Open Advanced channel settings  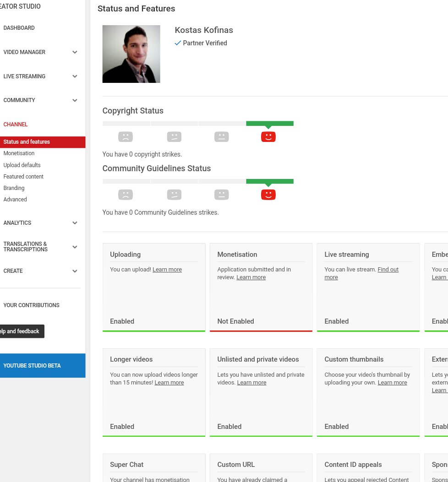(x=15, y=200)
